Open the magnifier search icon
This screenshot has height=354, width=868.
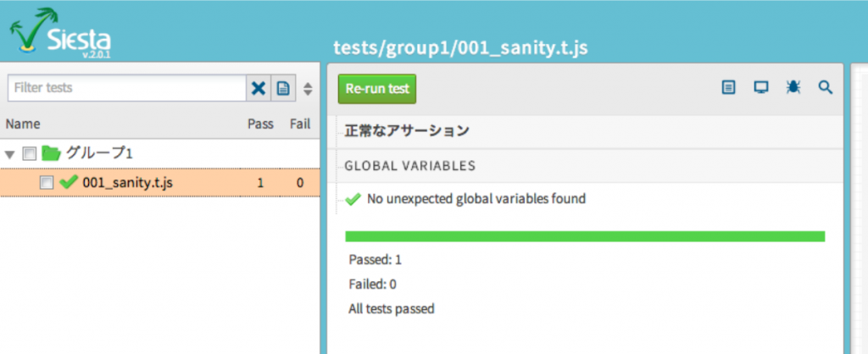pos(826,87)
